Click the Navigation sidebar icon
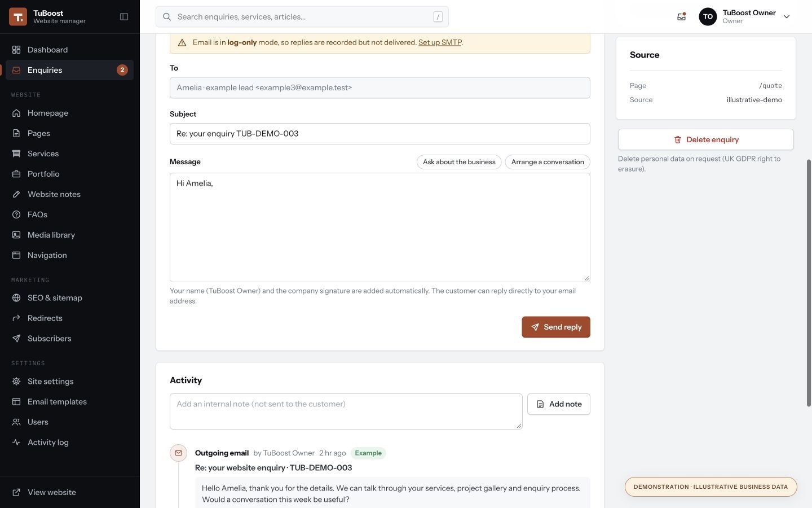 tap(16, 255)
